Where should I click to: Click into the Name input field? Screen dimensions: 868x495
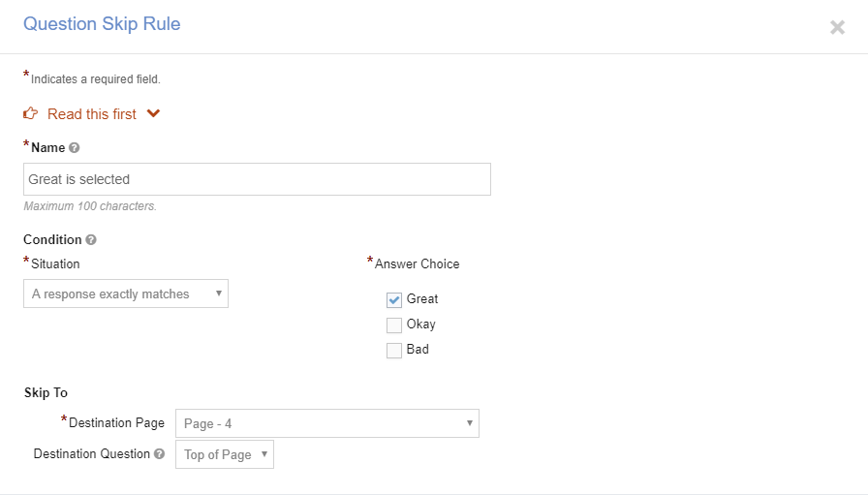click(257, 179)
